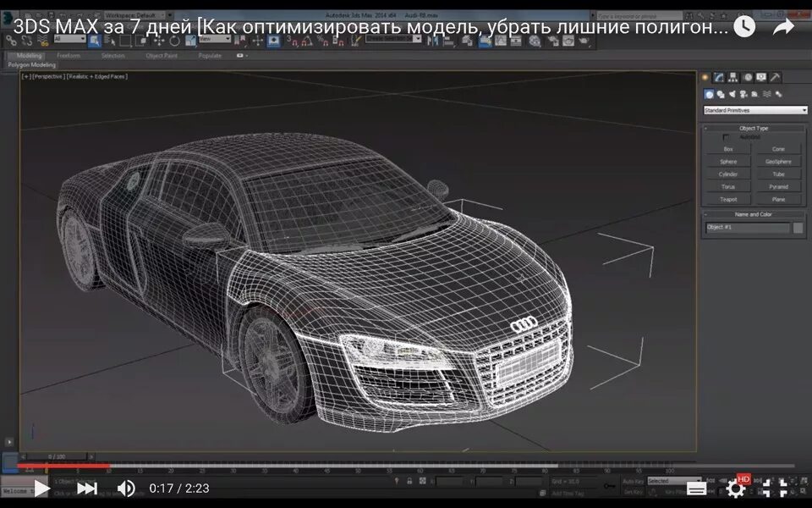Open the Standard Primitives dropdown
Viewport: 812px width, 508px height.
(755, 110)
